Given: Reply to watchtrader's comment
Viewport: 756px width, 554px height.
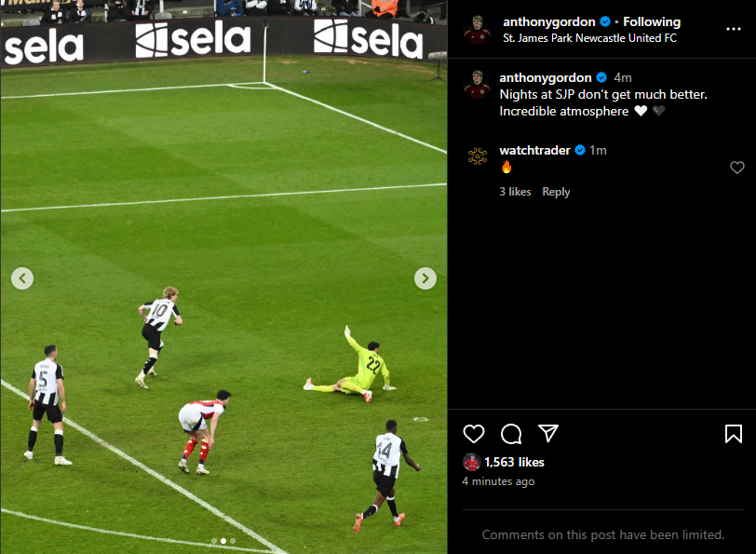Looking at the screenshot, I should coord(556,192).
